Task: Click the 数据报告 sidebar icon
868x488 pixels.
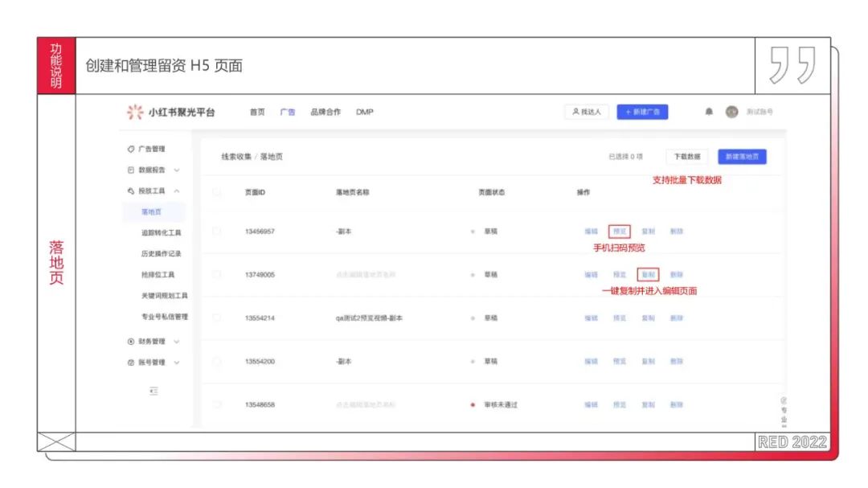Action: tap(131, 170)
